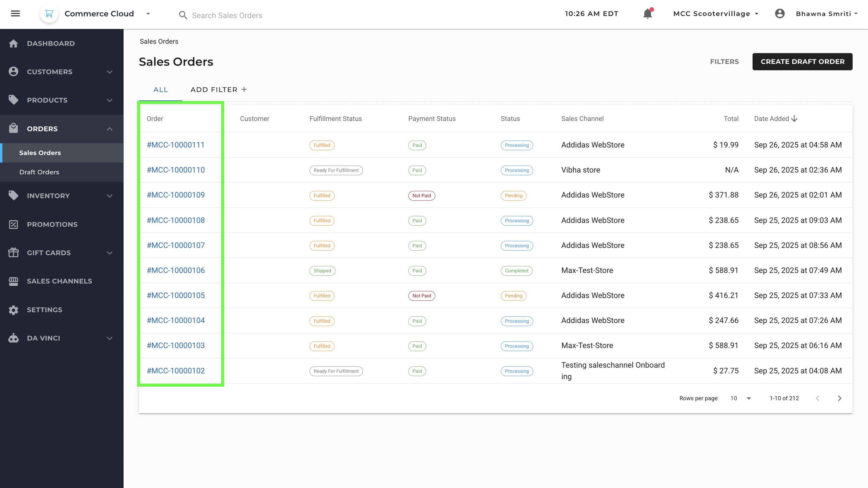
Task: Click the Create Draft Order button
Action: [x=802, y=62]
